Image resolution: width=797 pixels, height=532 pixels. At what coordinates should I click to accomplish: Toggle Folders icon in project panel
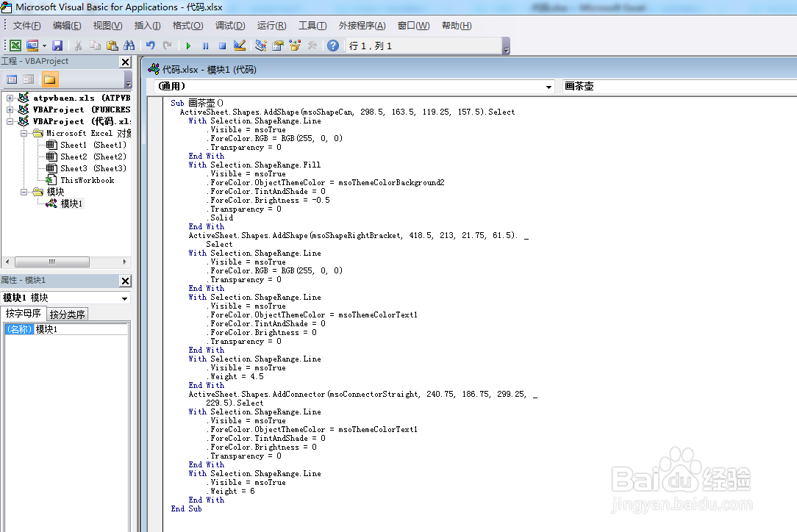click(x=50, y=79)
